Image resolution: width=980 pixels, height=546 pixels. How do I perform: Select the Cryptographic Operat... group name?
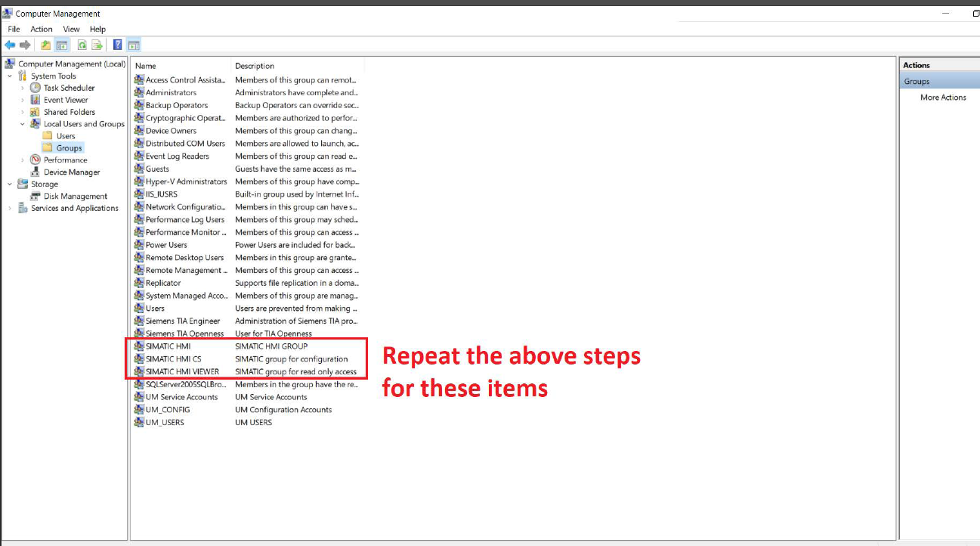click(186, 118)
